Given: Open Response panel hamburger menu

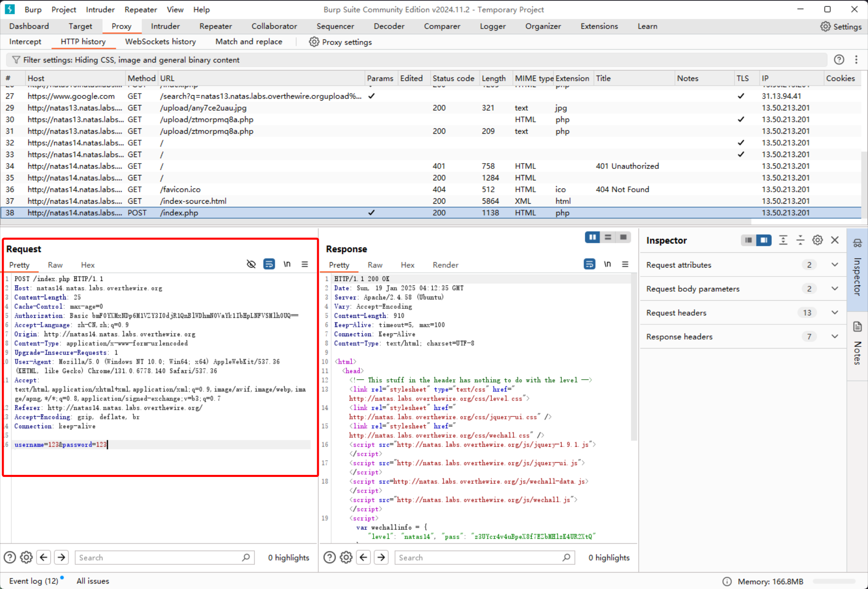Looking at the screenshot, I should tap(625, 264).
